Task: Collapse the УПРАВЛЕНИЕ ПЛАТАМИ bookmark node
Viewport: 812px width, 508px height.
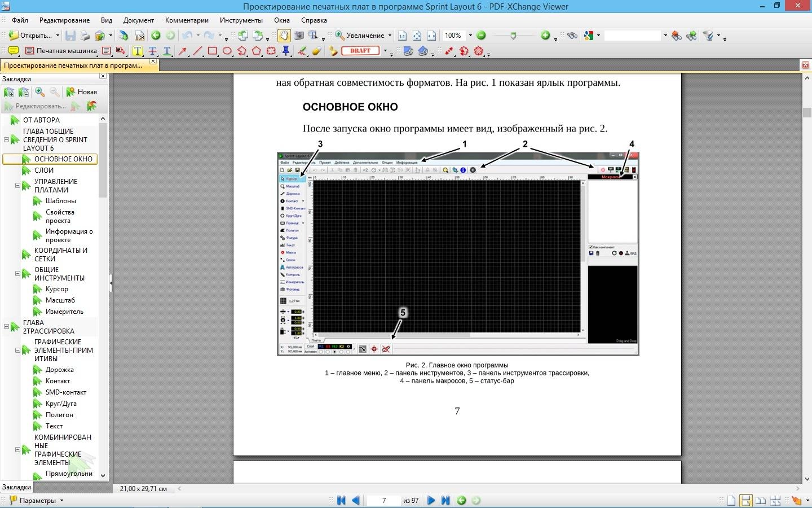Action: point(17,185)
